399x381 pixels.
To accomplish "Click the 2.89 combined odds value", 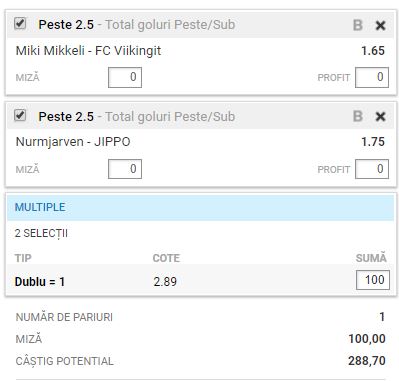I will click(165, 282).
